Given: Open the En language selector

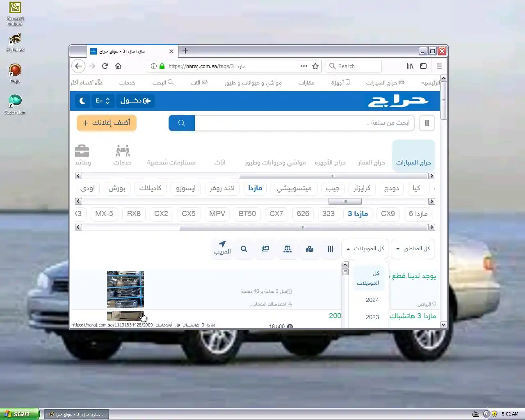Looking at the screenshot, I should (103, 101).
